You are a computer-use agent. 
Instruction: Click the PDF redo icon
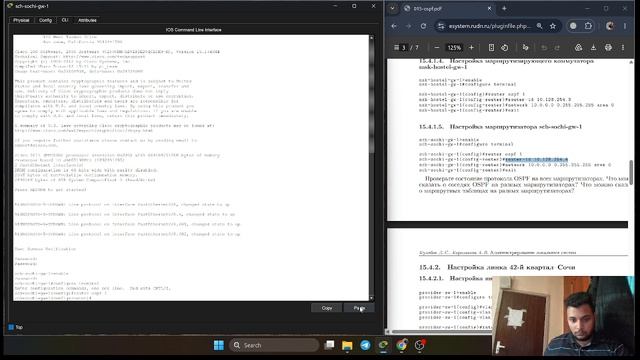(x=557, y=48)
